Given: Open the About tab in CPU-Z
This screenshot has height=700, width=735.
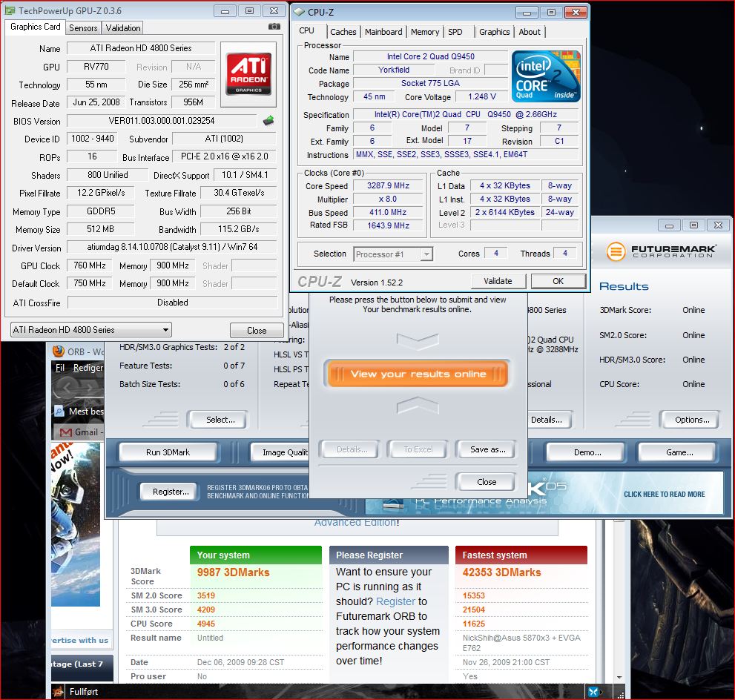Looking at the screenshot, I should (530, 32).
